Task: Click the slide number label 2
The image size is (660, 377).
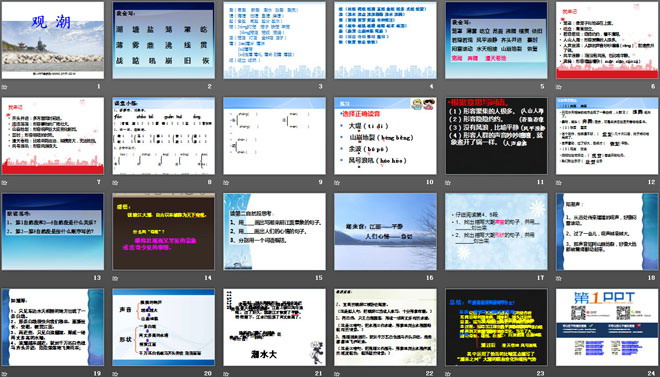Action: [x=210, y=87]
